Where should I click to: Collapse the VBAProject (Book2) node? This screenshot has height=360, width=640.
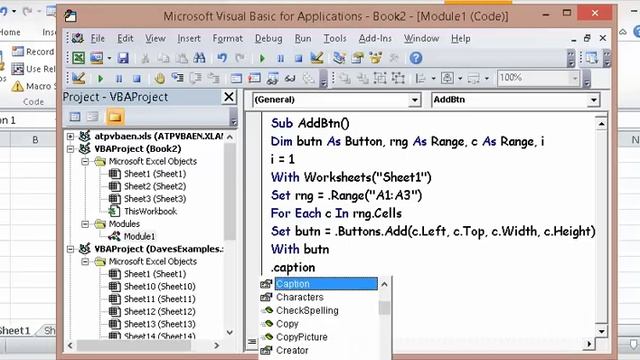click(70, 149)
